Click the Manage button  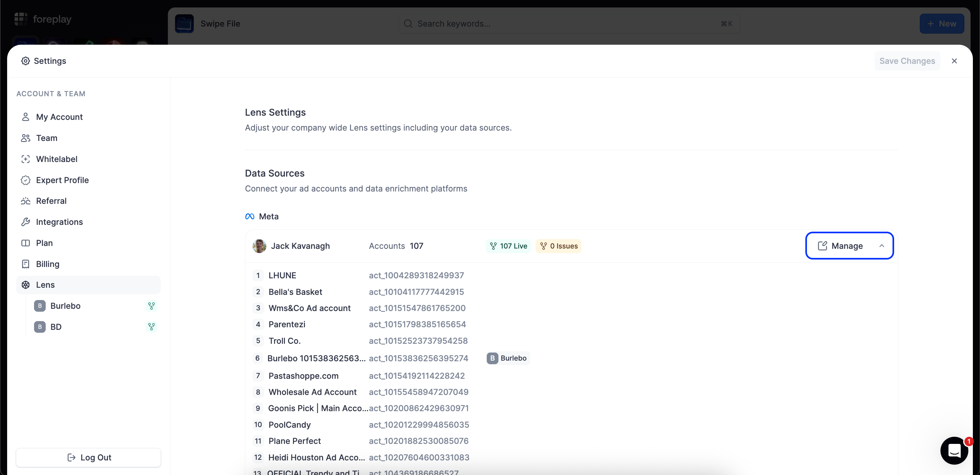(841, 246)
